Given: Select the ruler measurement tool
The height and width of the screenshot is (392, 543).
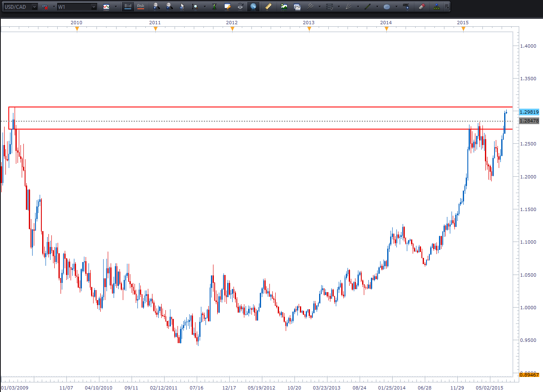Looking at the screenshot, I should (x=268, y=7).
